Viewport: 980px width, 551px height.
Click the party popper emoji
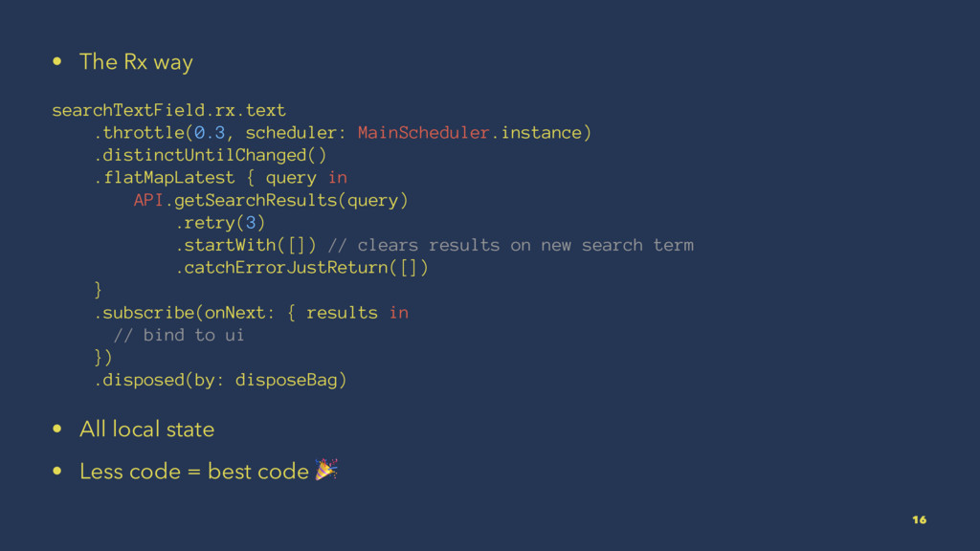(326, 470)
